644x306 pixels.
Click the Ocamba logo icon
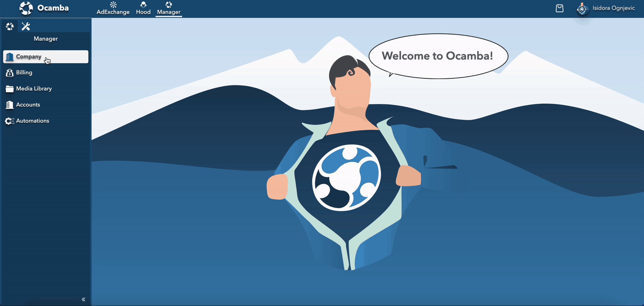click(x=26, y=8)
